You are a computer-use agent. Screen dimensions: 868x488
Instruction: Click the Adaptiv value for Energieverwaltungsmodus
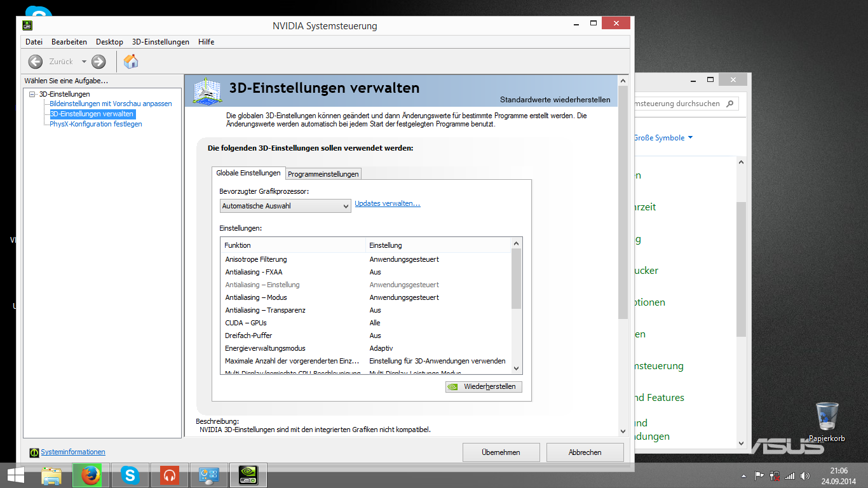pyautogui.click(x=381, y=348)
